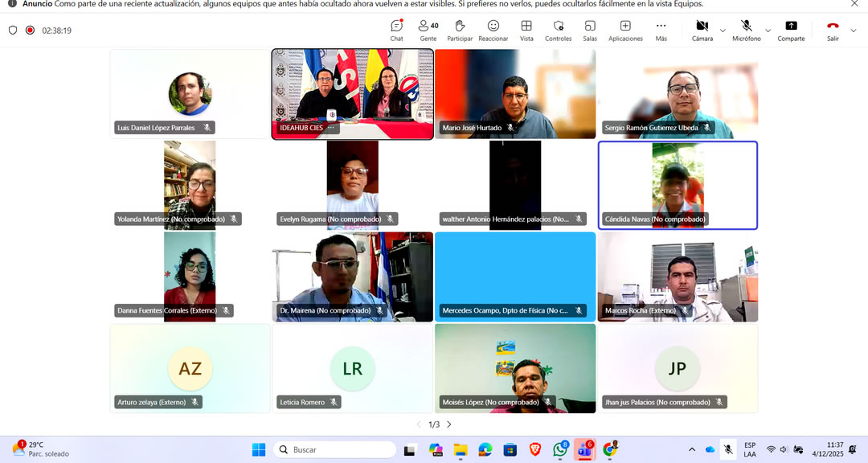
Task: Open the Vista layout menu
Action: click(x=526, y=30)
